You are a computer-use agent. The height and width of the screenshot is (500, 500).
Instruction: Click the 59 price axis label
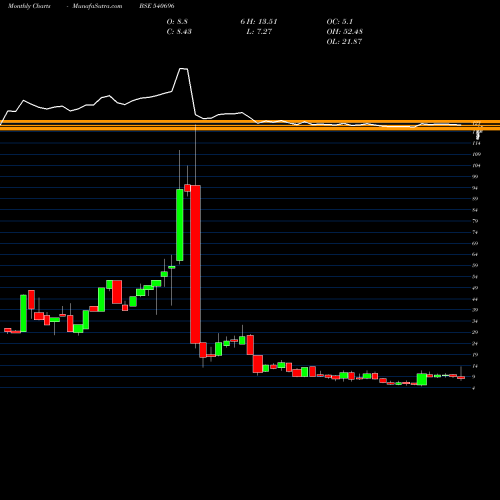(475, 265)
